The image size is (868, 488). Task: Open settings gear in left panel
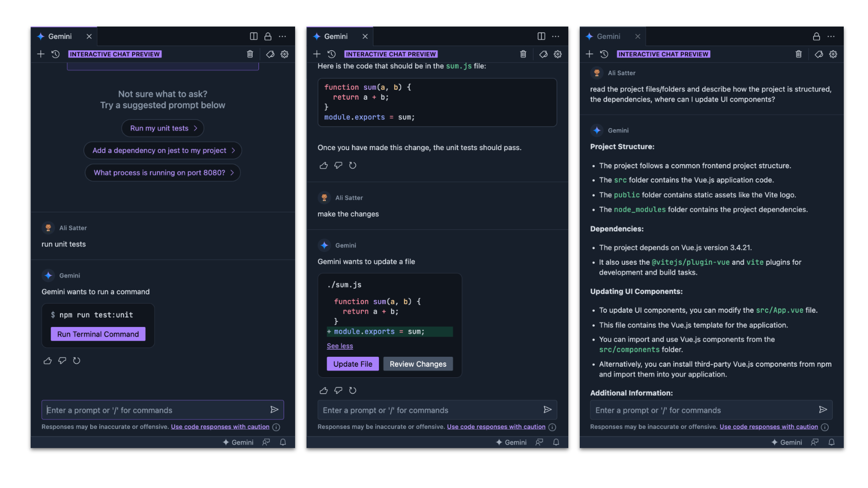click(285, 54)
